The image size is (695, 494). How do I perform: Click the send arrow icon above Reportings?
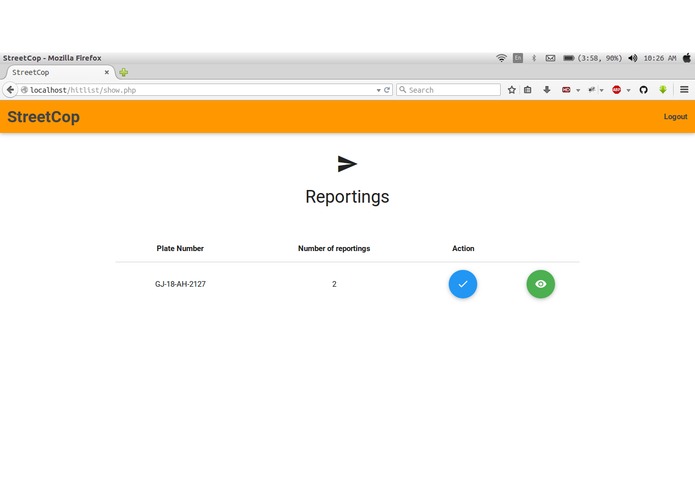[347, 164]
